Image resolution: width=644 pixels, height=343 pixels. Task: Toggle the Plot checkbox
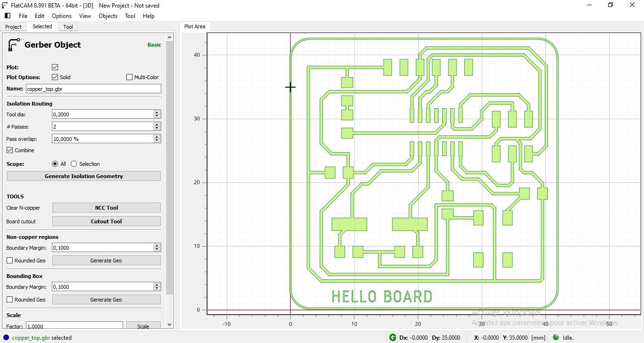click(55, 67)
